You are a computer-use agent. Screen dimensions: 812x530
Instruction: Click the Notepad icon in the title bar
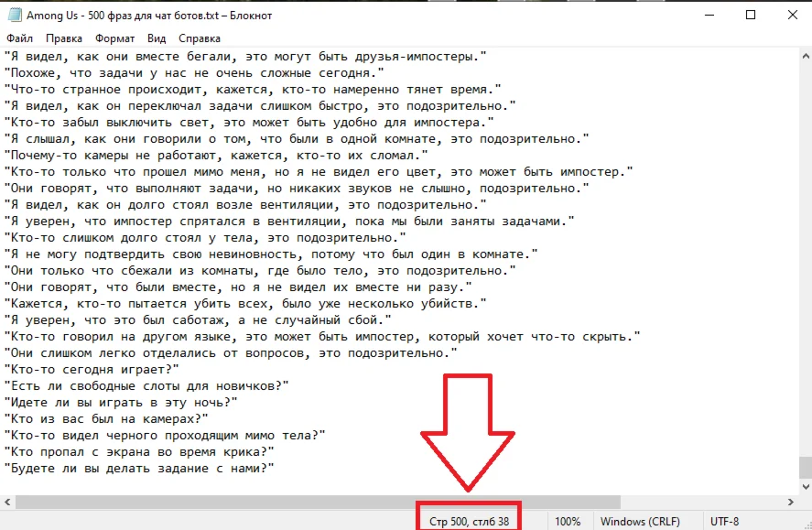point(15,16)
